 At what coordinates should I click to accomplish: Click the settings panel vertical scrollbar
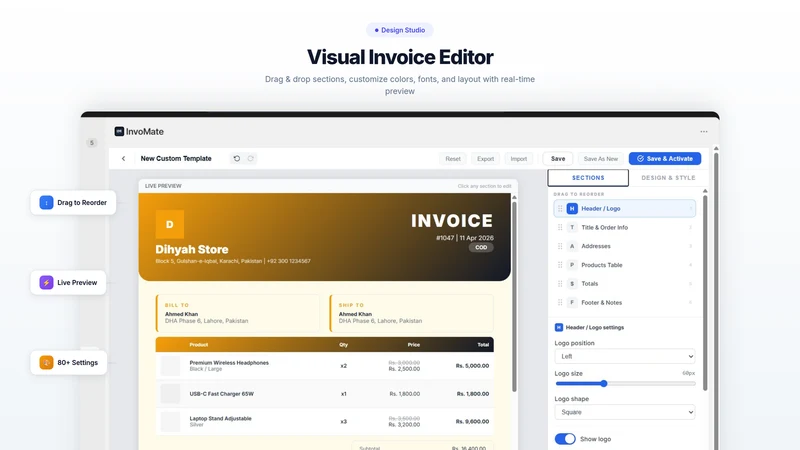[705, 293]
